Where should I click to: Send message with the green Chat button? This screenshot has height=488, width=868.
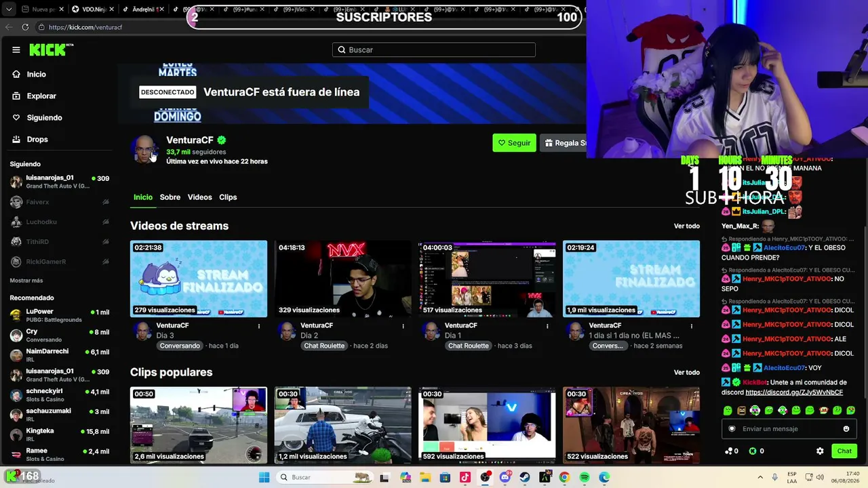pyautogui.click(x=844, y=451)
